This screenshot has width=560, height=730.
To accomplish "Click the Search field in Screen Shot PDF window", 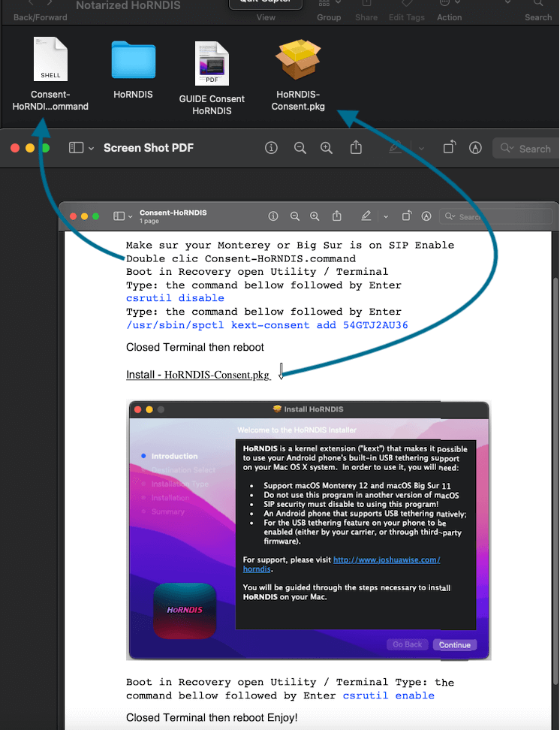I will (526, 149).
